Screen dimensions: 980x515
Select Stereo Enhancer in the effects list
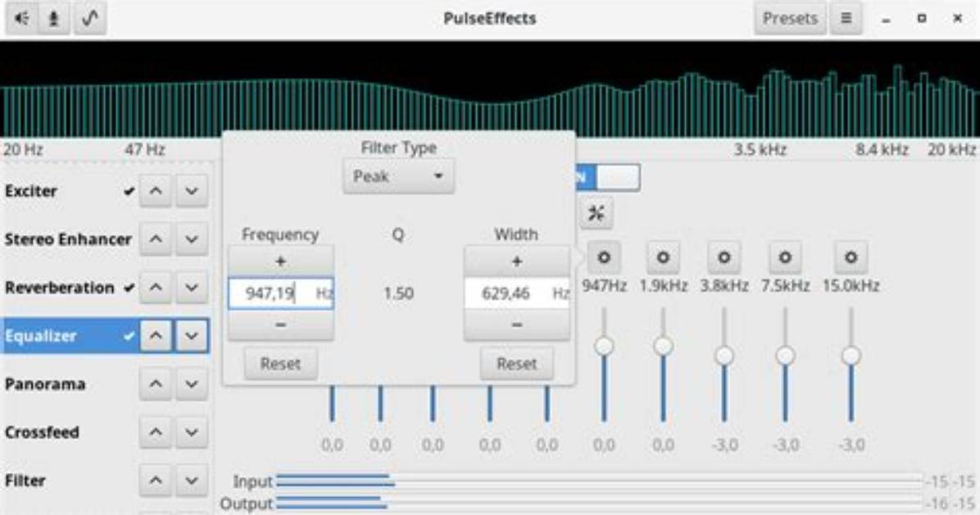pos(69,239)
